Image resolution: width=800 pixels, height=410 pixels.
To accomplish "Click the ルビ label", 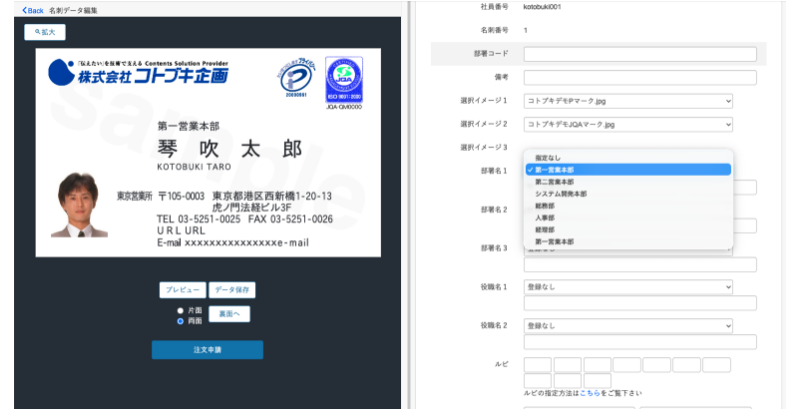I will [x=501, y=365].
